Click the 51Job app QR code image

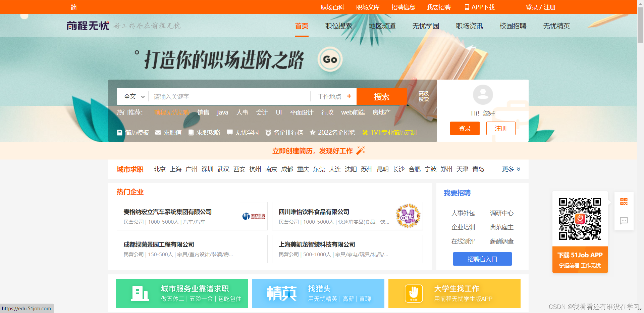click(580, 219)
